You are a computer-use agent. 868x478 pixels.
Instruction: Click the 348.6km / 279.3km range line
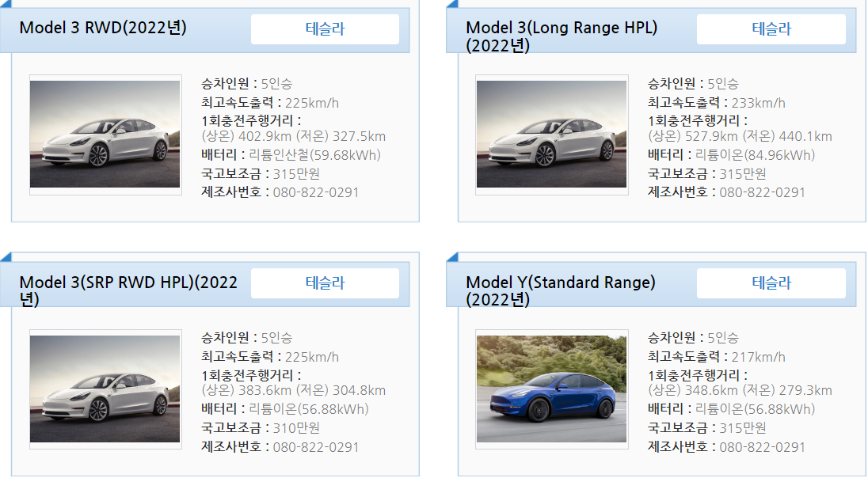pos(740,391)
